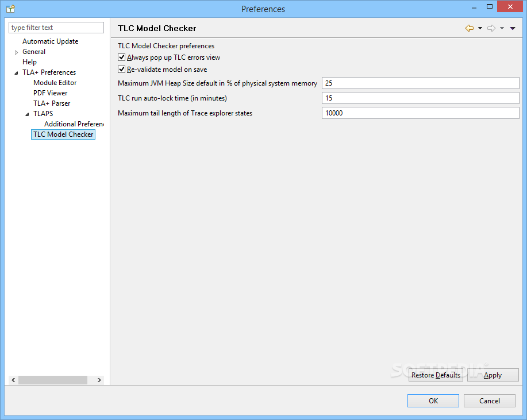
Task: Click the Apply button
Action: coord(493,375)
